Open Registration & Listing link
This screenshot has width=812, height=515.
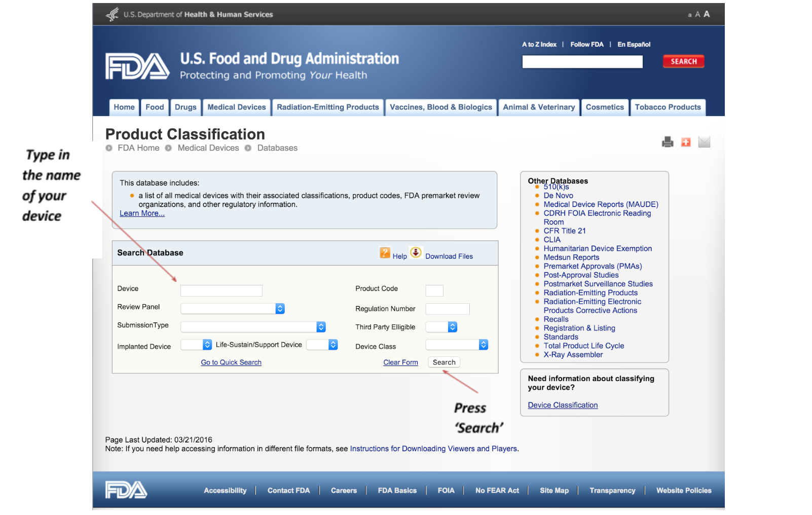pos(579,328)
